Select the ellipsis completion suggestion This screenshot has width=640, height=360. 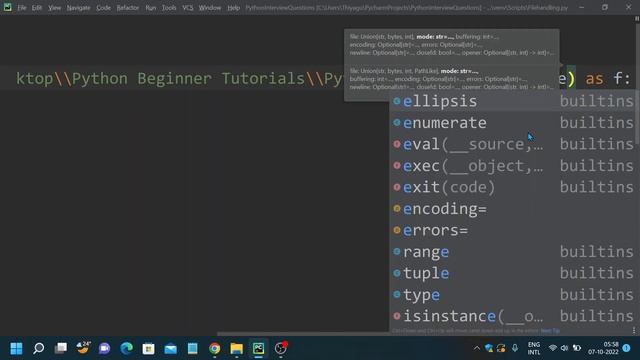512,101
